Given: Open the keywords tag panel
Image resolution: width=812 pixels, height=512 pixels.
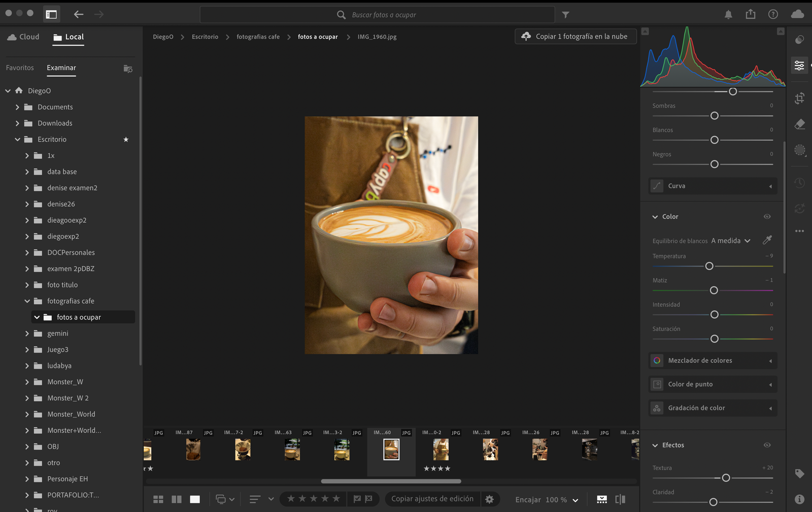Looking at the screenshot, I should (x=799, y=473).
